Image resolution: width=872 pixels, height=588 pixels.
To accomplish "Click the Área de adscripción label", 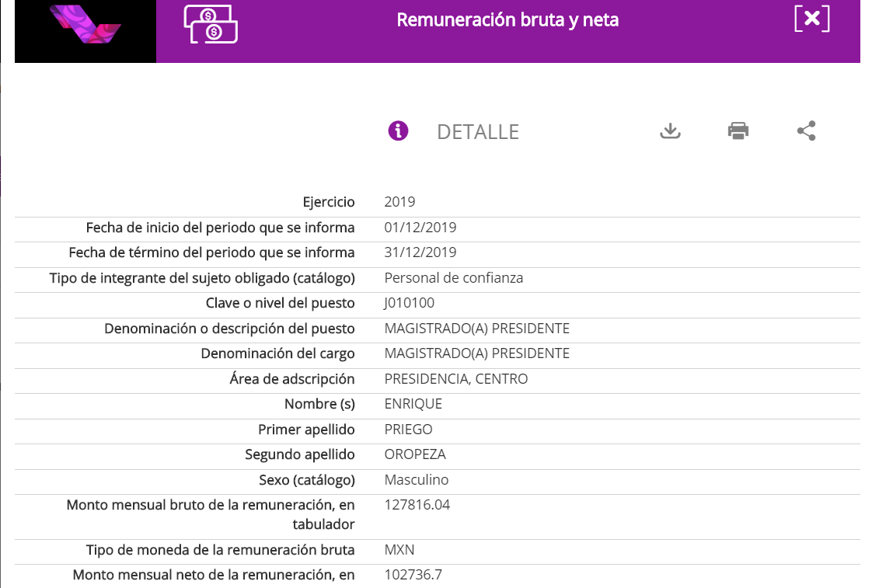I will [x=292, y=379].
